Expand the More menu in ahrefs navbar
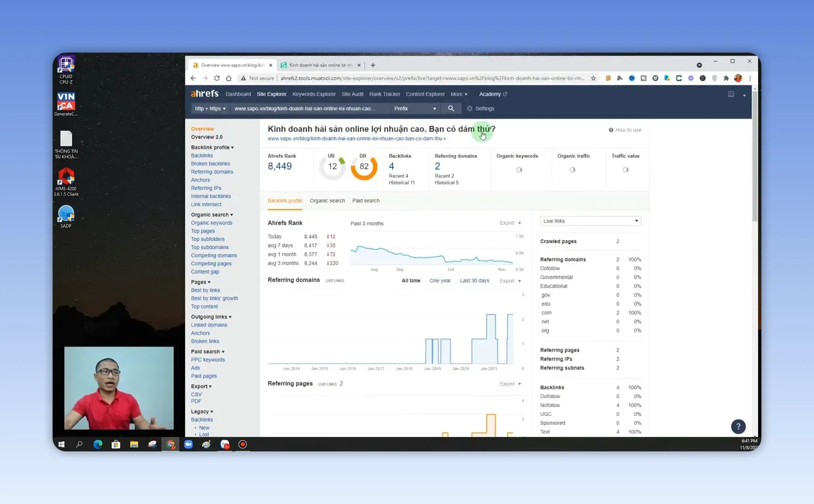The image size is (814, 504). (x=459, y=94)
